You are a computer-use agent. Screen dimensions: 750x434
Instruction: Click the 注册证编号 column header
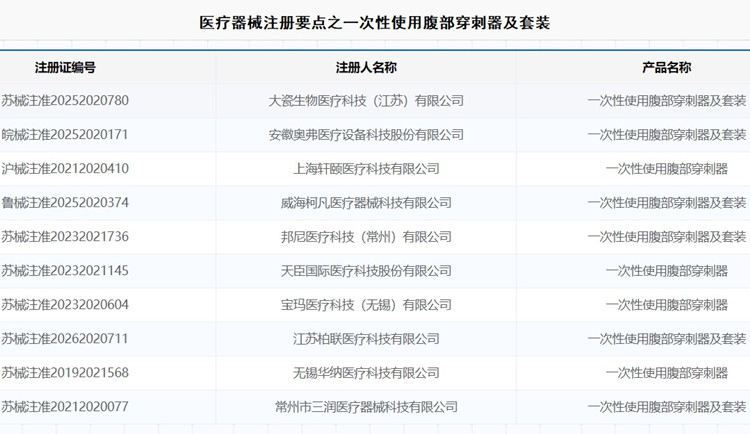tap(65, 67)
